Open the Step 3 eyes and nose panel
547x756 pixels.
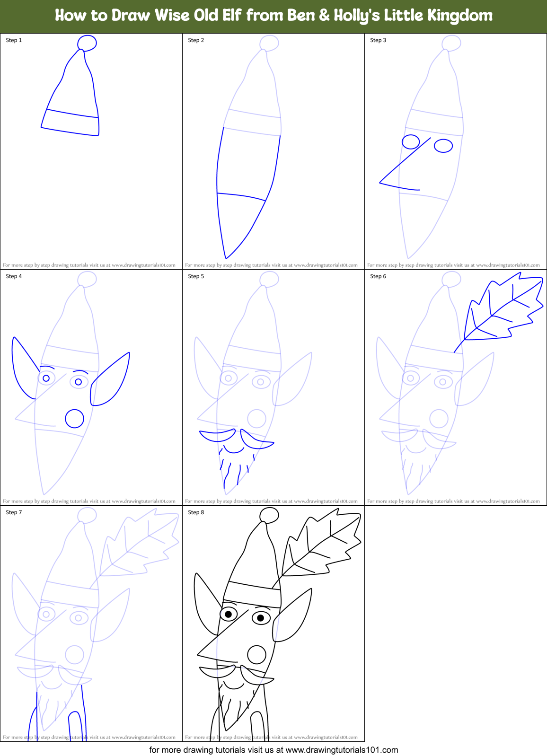(456, 151)
